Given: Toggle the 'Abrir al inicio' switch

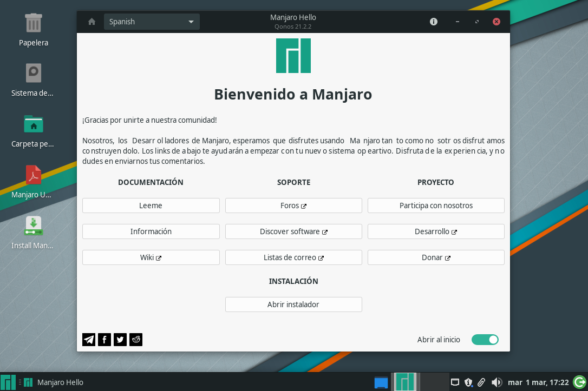Looking at the screenshot, I should tap(485, 340).
